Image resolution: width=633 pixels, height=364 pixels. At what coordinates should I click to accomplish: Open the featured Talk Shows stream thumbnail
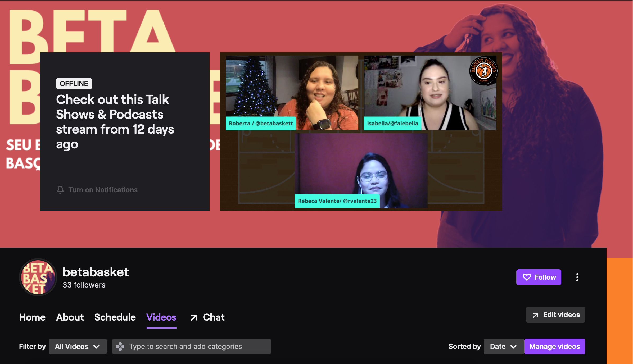pyautogui.click(x=361, y=131)
